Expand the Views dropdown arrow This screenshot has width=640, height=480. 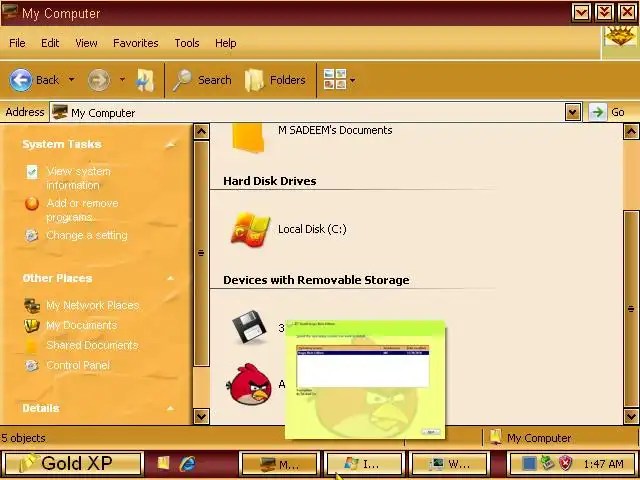[x=353, y=80]
